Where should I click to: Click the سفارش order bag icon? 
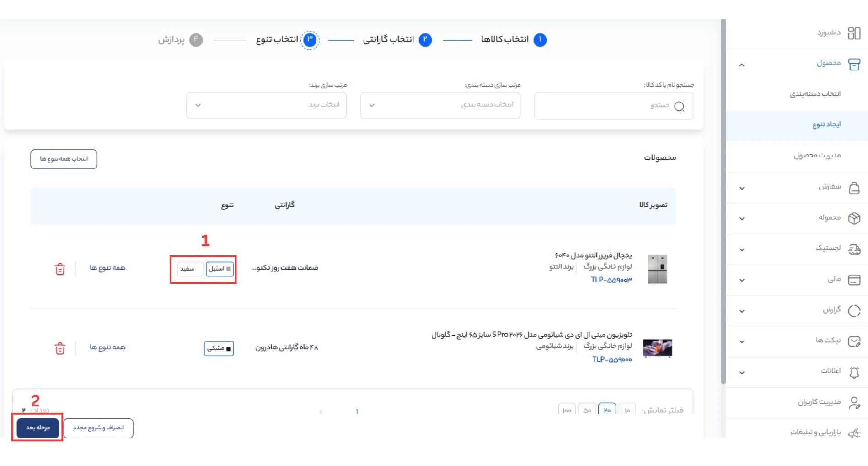pos(854,187)
